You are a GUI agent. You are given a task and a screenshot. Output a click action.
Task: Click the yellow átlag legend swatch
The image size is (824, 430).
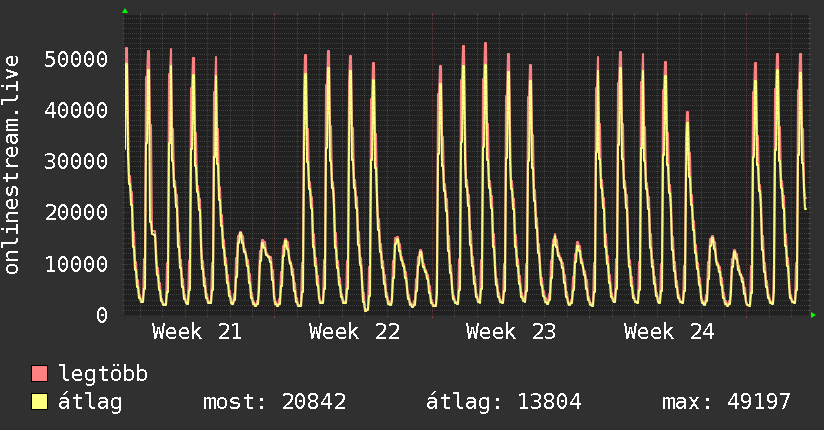point(39,402)
